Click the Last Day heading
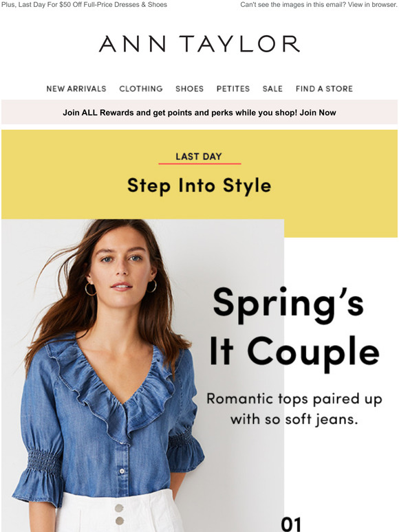399x532 pixels. [x=199, y=157]
